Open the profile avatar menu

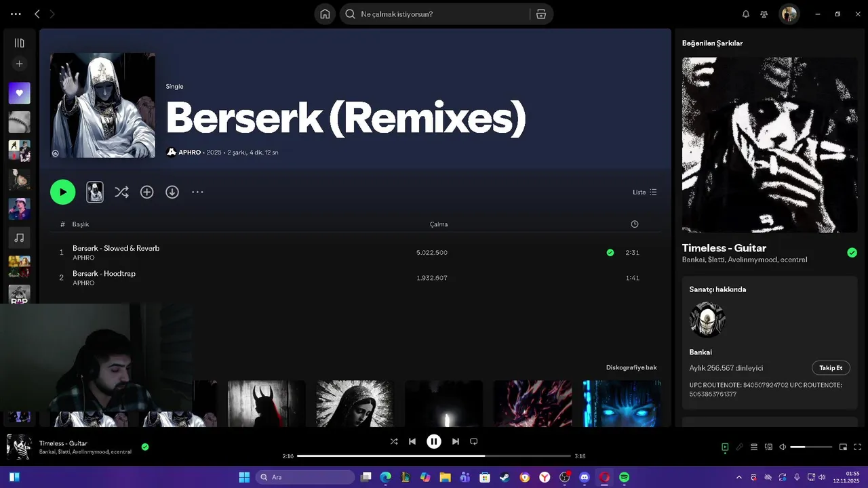(789, 14)
